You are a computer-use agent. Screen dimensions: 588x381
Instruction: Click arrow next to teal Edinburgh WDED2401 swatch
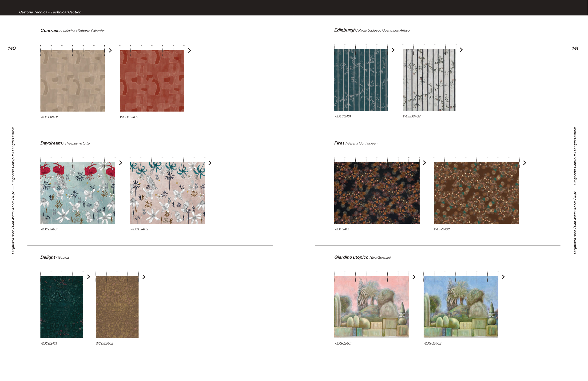(393, 50)
